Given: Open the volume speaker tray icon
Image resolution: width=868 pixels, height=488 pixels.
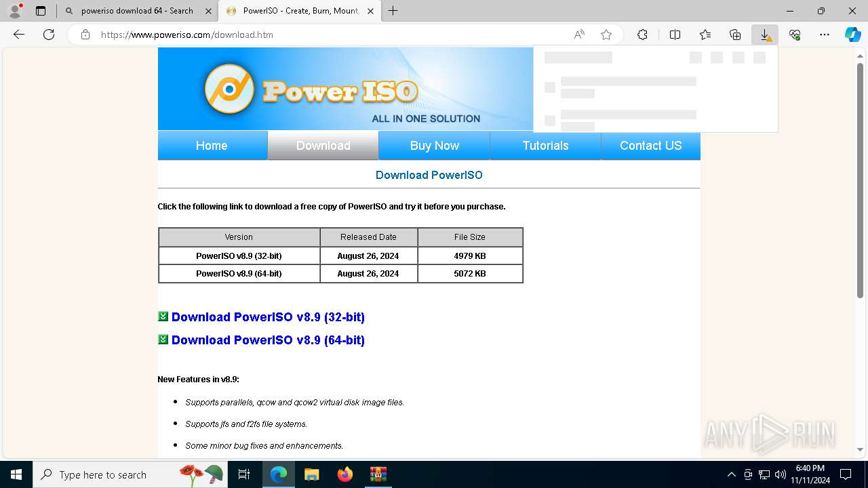Looking at the screenshot, I should coord(781,474).
